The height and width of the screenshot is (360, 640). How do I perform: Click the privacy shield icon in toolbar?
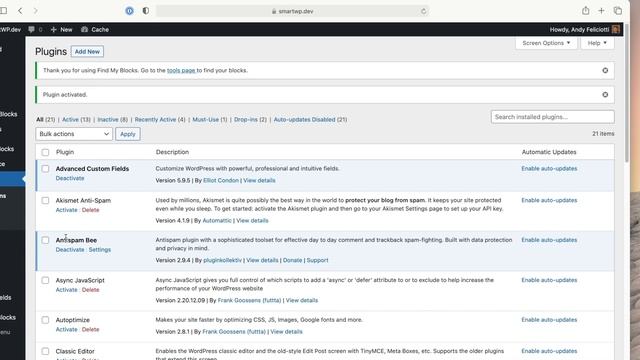[x=146, y=11]
